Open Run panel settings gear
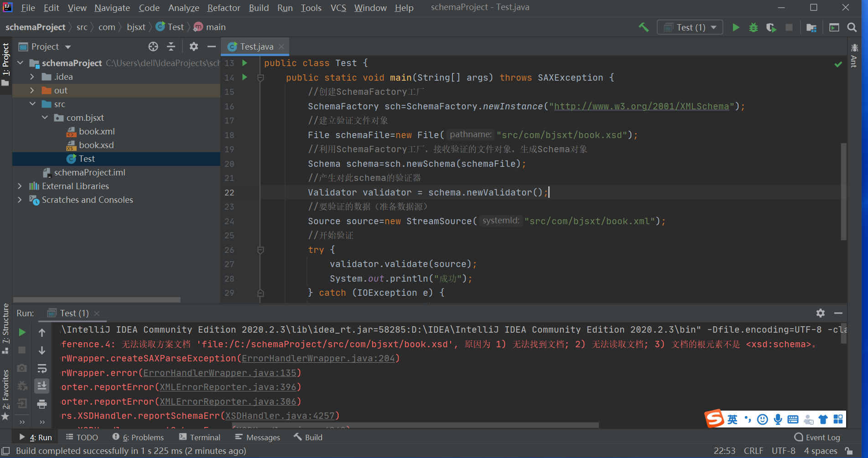The height and width of the screenshot is (458, 868). pos(821,313)
